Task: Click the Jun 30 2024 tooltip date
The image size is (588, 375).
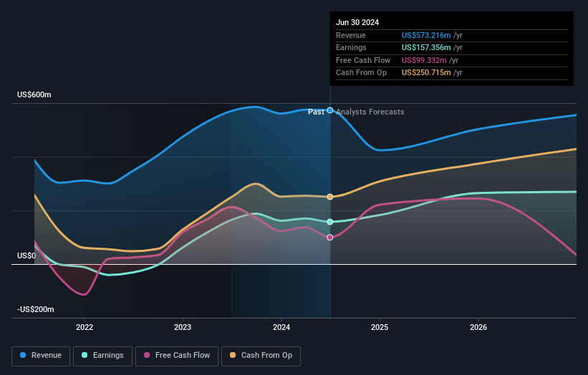Action: 357,22
